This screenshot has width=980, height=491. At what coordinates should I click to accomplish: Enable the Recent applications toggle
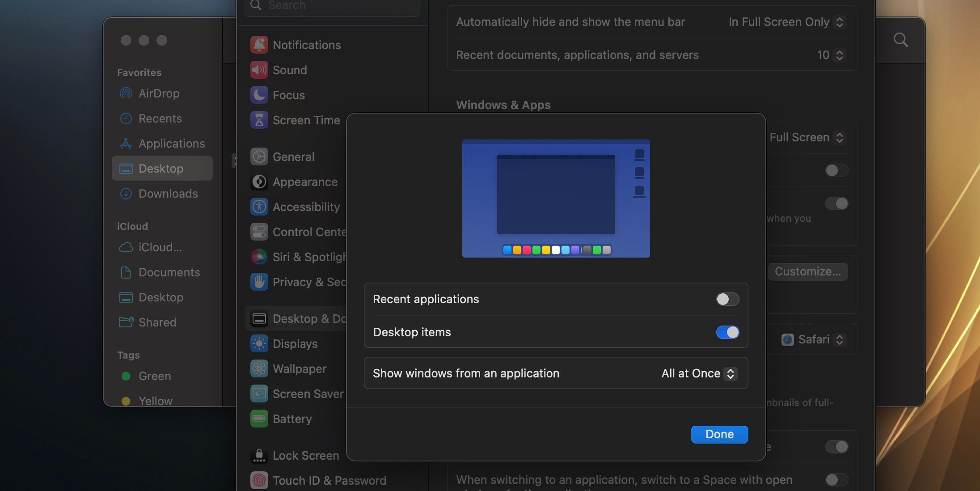point(727,299)
